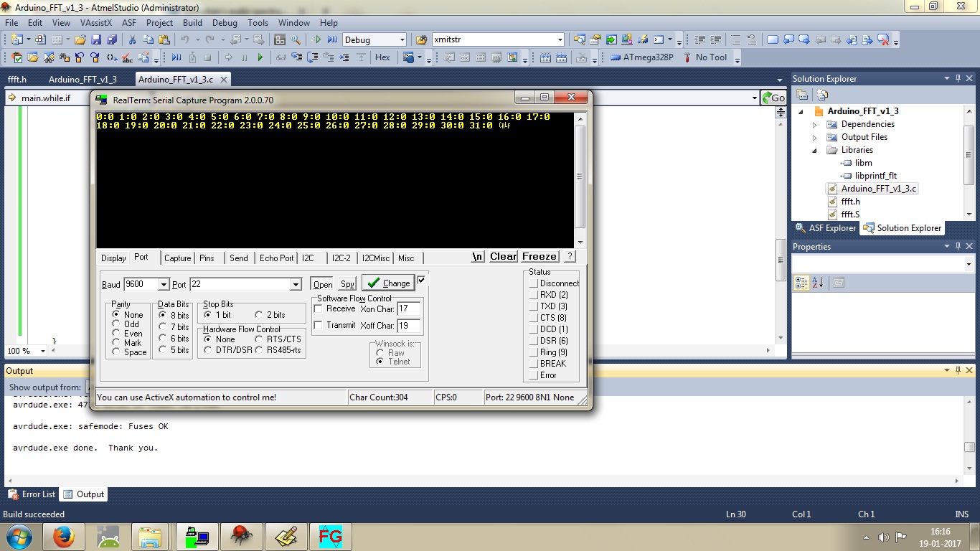Click the RealTerm terminal vertical scrollbar
The height and width of the screenshot is (551, 980).
point(580,180)
